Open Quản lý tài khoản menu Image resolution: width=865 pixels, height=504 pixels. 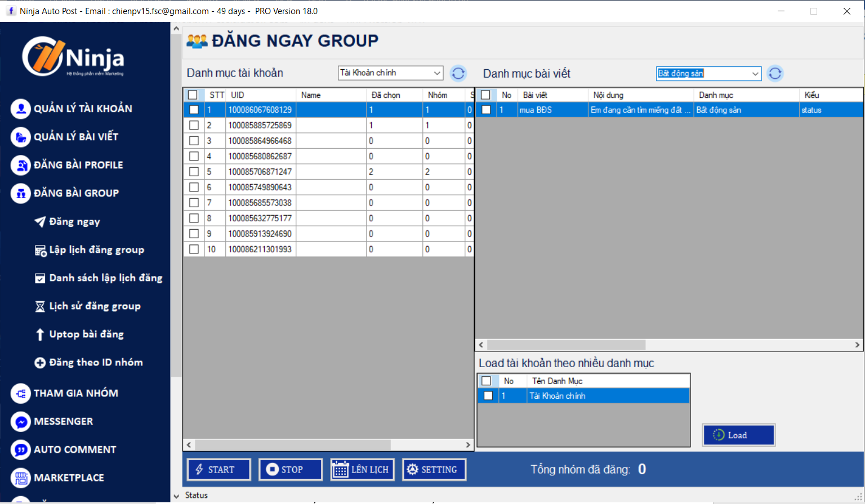[83, 109]
